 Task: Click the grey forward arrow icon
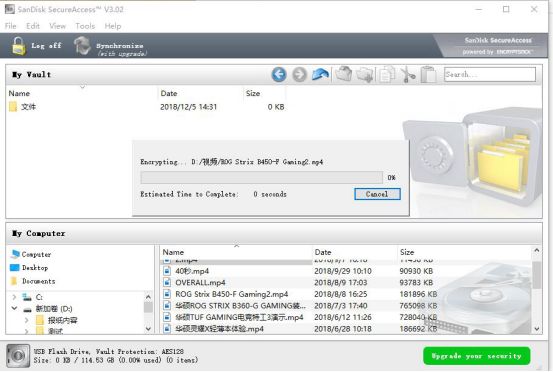click(x=299, y=75)
